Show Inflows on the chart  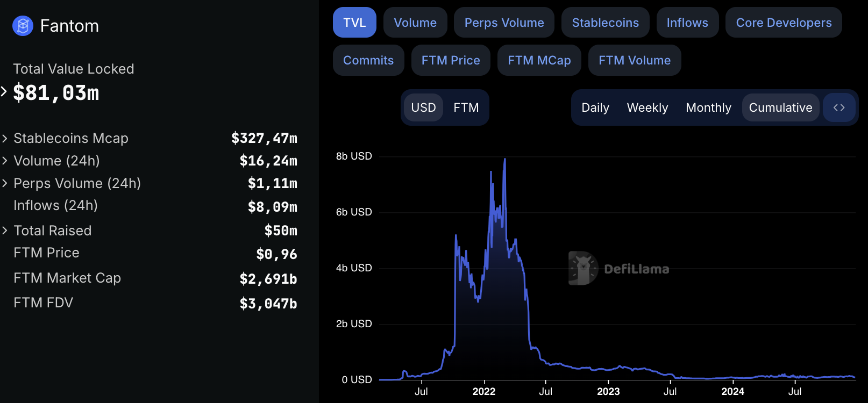pyautogui.click(x=687, y=23)
